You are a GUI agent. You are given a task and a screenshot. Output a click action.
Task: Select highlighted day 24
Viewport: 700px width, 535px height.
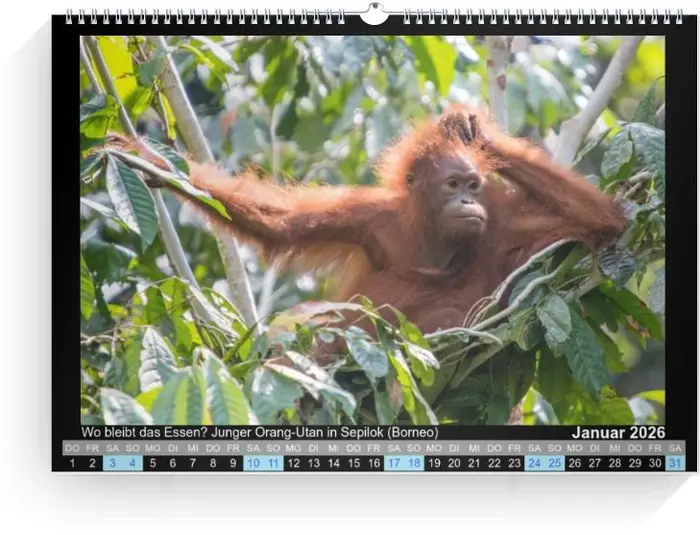[535, 463]
